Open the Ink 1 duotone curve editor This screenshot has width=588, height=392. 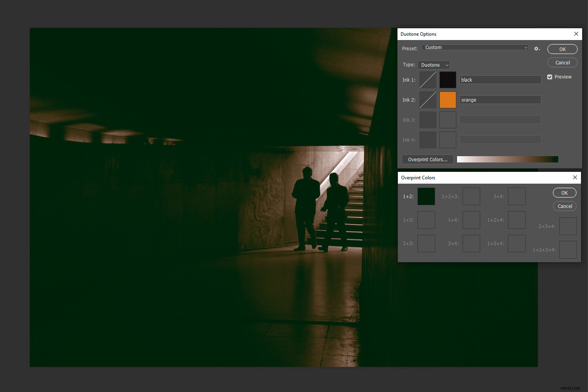[x=428, y=80]
